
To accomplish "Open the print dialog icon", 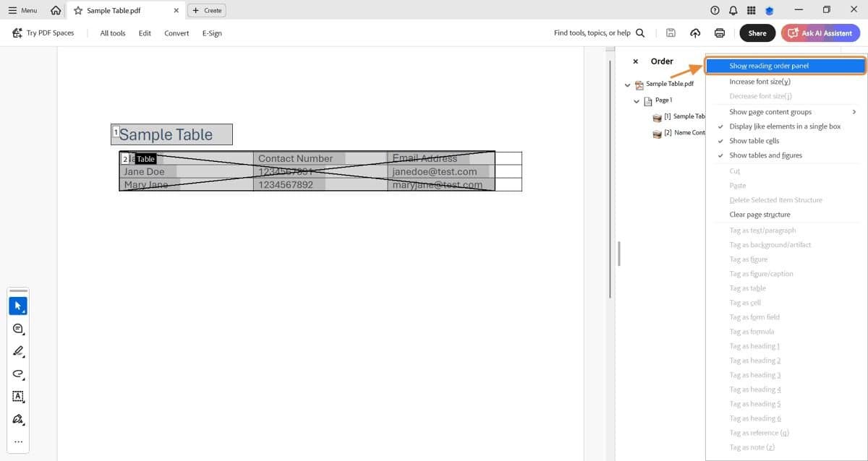I will (x=719, y=33).
